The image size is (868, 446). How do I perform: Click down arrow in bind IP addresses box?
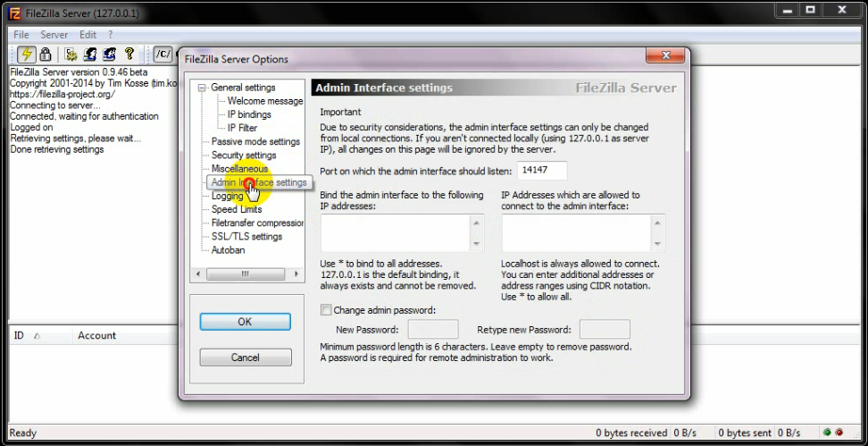coord(477,244)
